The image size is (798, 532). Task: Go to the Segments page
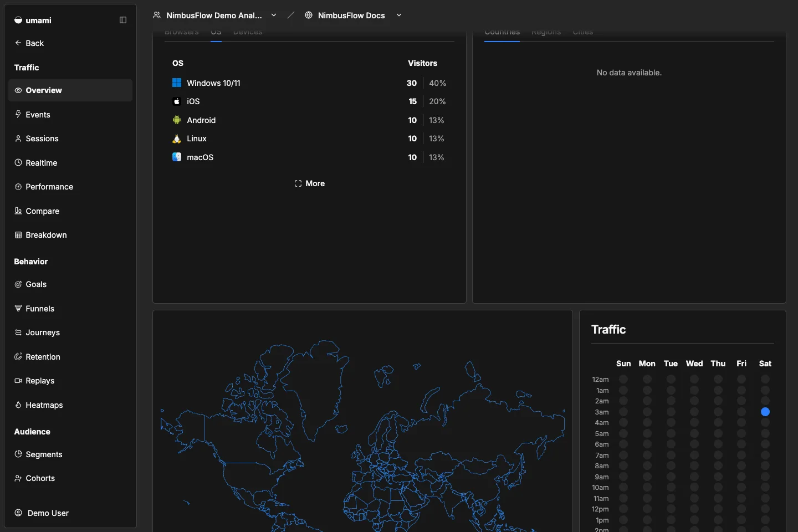point(70,454)
